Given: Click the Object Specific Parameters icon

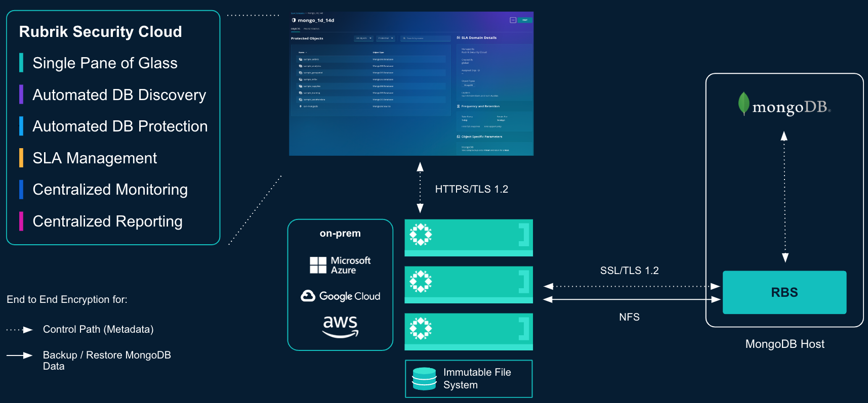Looking at the screenshot, I should coord(458,137).
